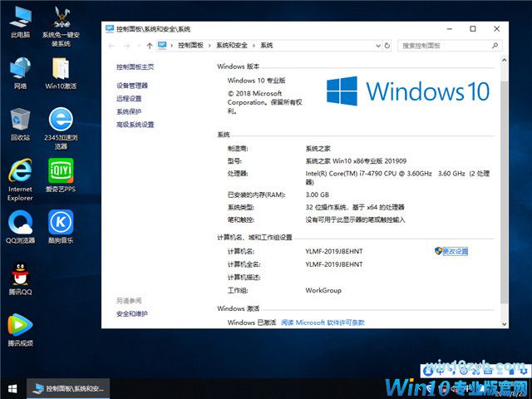Open the Windows Start menu
532x399 pixels.
[12, 389]
